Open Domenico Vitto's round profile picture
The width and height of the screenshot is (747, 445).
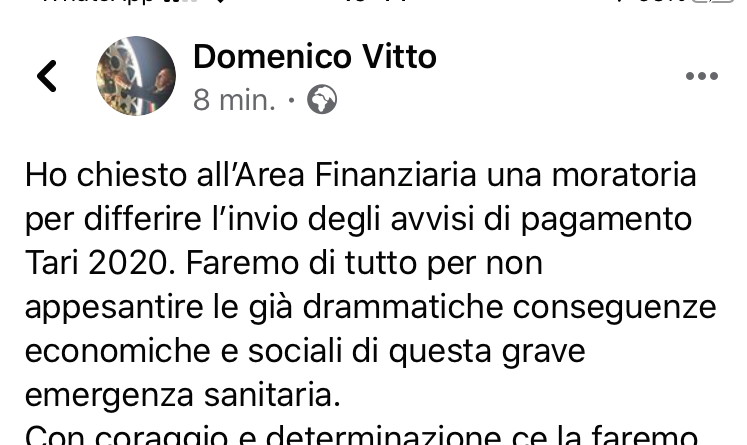click(136, 76)
